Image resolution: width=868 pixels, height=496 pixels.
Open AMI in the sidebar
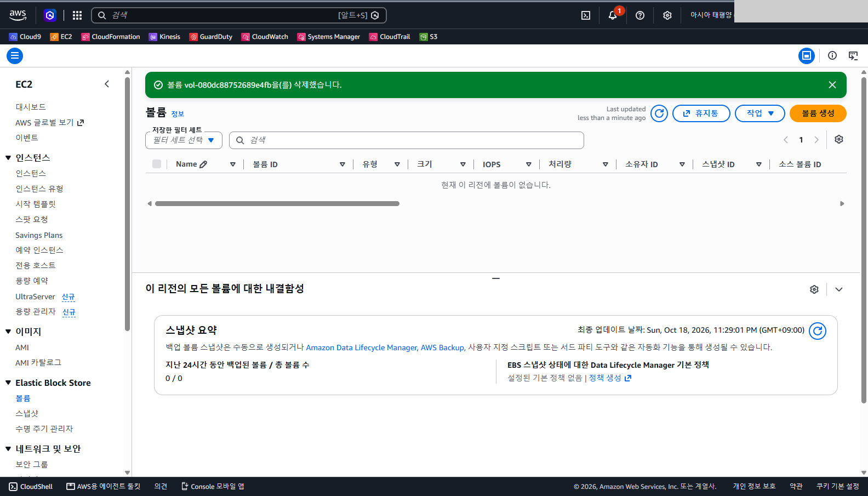pos(22,347)
